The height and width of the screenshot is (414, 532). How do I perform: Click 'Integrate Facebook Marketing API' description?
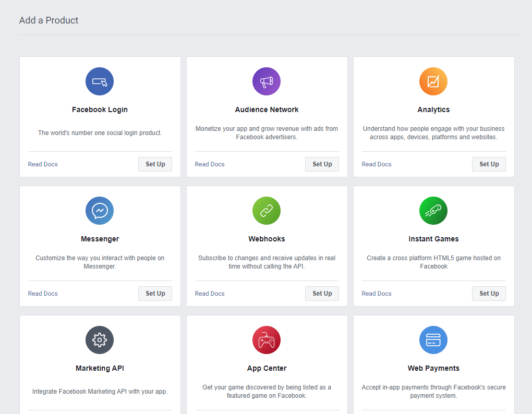pos(100,392)
